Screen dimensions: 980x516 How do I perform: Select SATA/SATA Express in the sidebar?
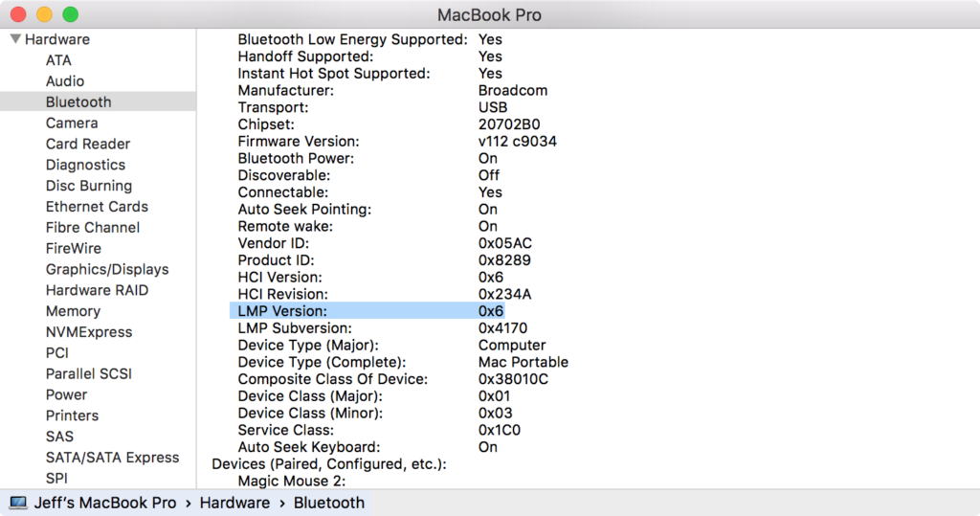(x=112, y=458)
